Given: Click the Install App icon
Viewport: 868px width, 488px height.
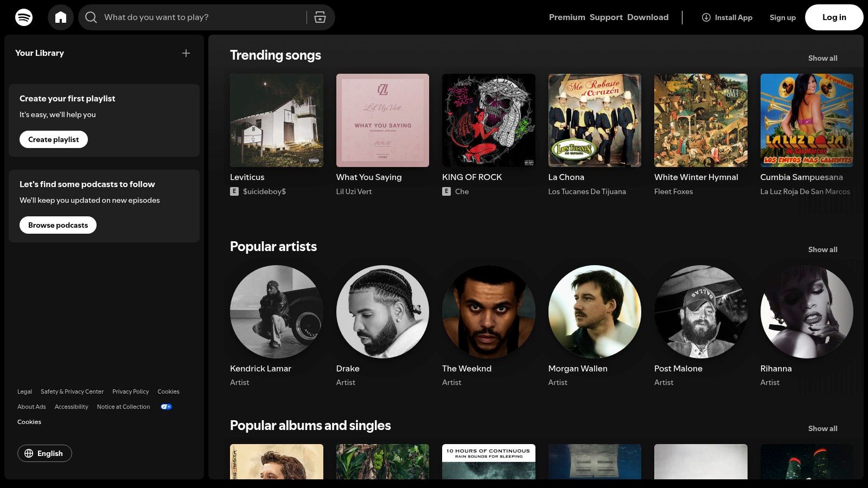Looking at the screenshot, I should pos(706,17).
